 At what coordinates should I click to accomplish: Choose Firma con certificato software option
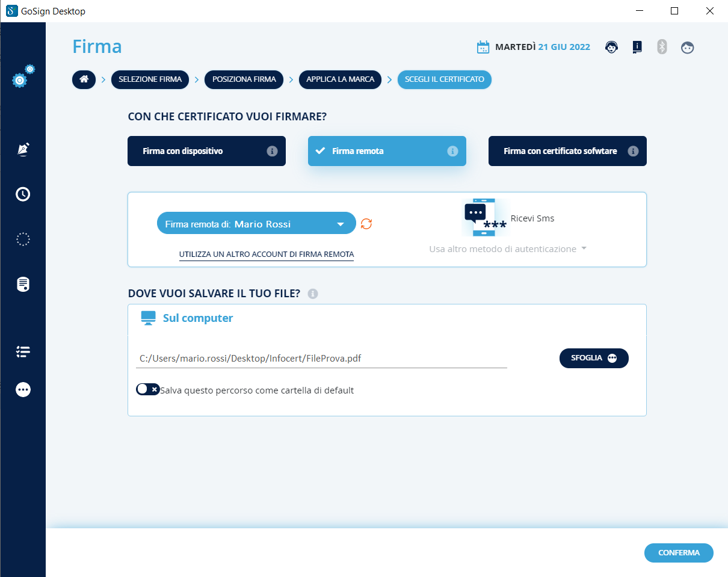(x=567, y=151)
